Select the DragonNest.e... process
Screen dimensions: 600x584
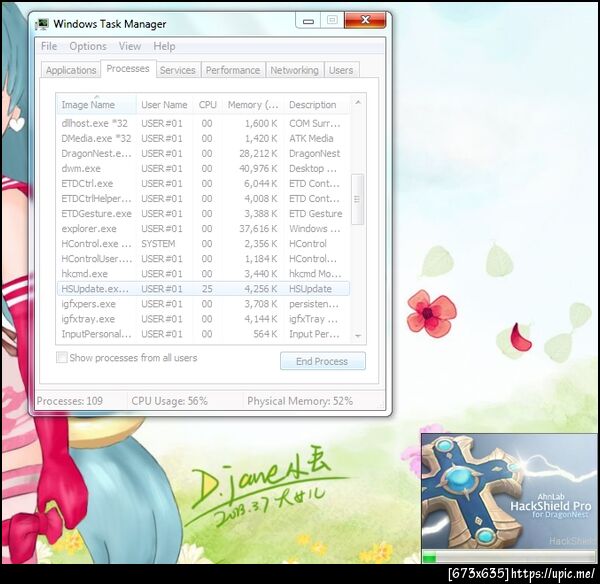point(203,153)
